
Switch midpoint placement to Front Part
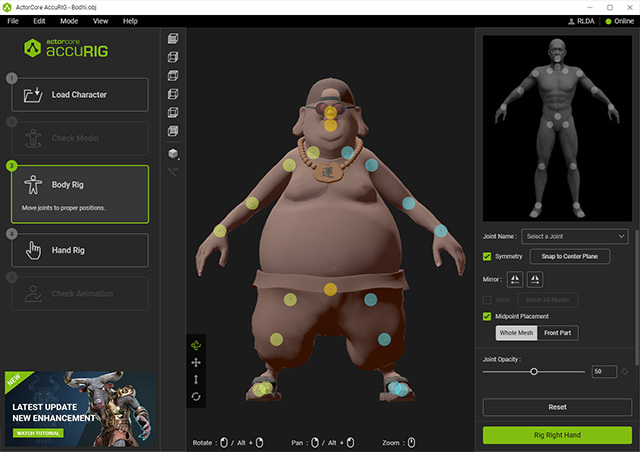click(x=558, y=333)
